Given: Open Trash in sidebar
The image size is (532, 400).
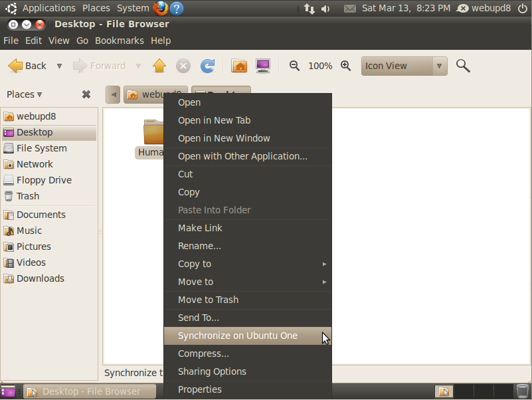Looking at the screenshot, I should [x=49, y=196].
